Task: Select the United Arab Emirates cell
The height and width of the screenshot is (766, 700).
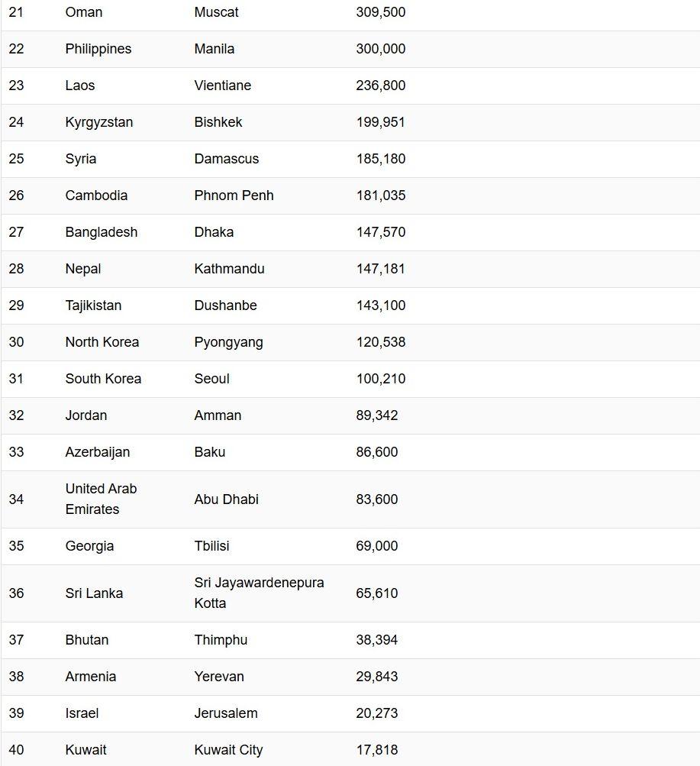Action: coord(101,499)
